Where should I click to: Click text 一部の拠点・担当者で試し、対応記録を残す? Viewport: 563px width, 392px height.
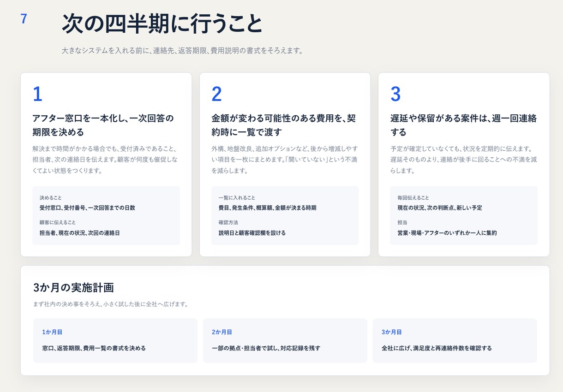pos(266,348)
